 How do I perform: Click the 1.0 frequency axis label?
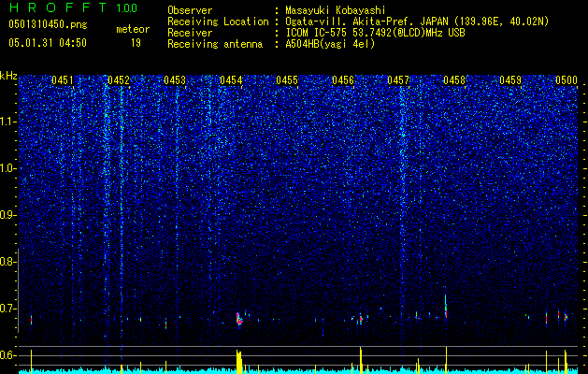pyautogui.click(x=8, y=168)
